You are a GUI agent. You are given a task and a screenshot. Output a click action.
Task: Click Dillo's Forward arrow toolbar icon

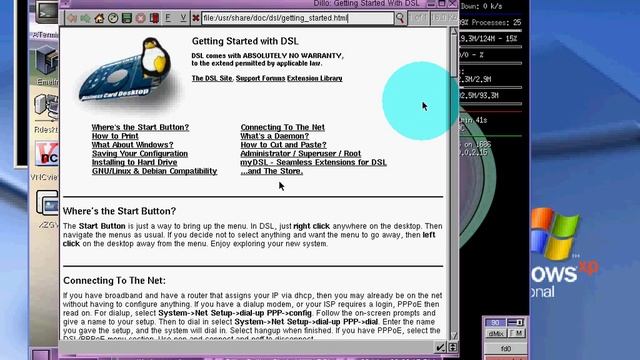[x=85, y=18]
